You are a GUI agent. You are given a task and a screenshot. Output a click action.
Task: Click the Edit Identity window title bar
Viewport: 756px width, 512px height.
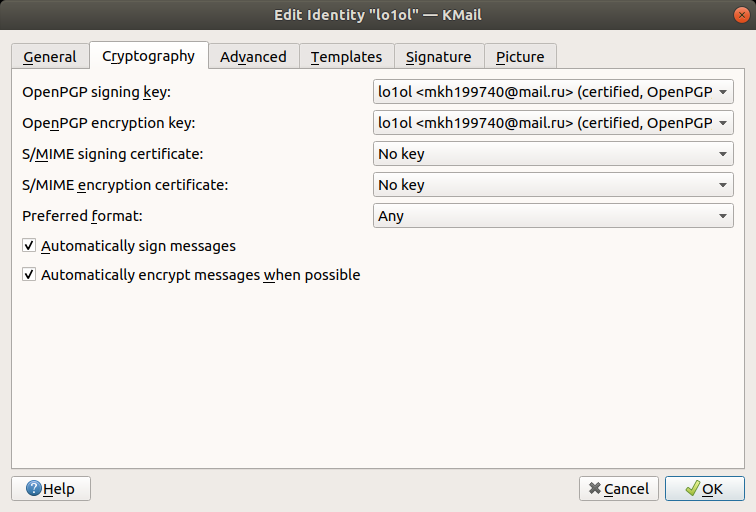(x=378, y=15)
